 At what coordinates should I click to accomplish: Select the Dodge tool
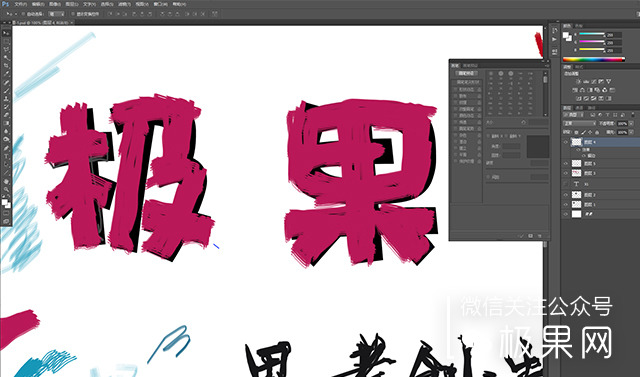6,139
